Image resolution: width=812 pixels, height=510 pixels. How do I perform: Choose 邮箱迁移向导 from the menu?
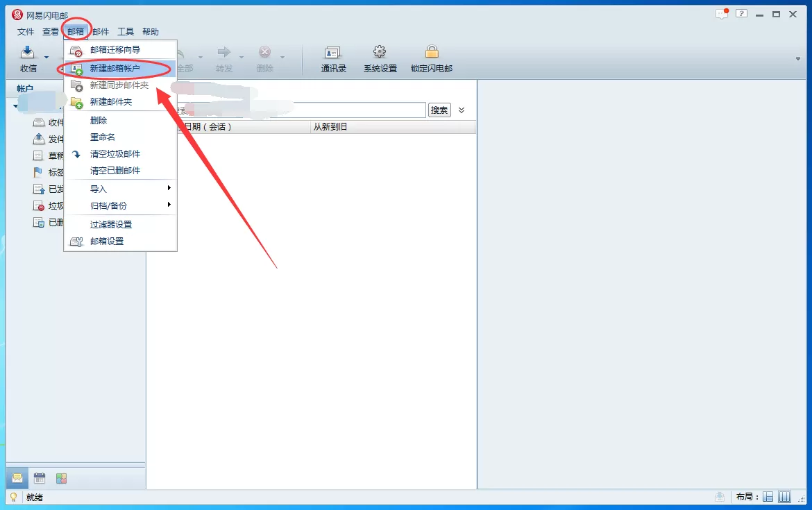pos(120,50)
